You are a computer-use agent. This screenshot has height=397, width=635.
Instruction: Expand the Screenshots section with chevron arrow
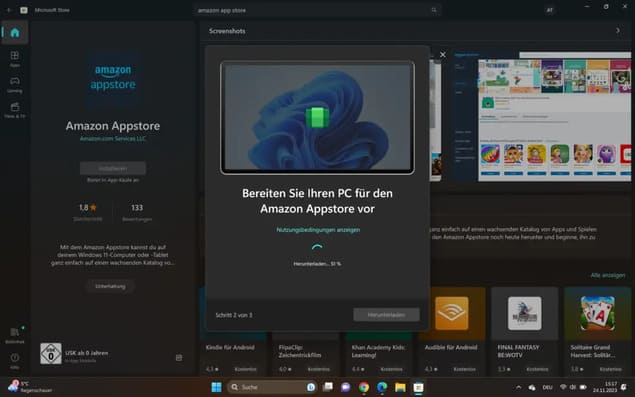pos(618,31)
